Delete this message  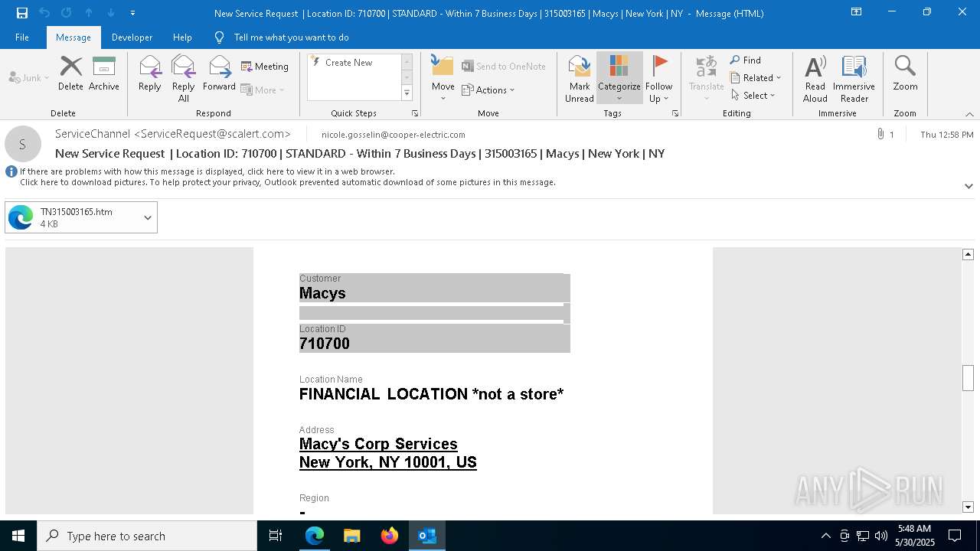(70, 73)
